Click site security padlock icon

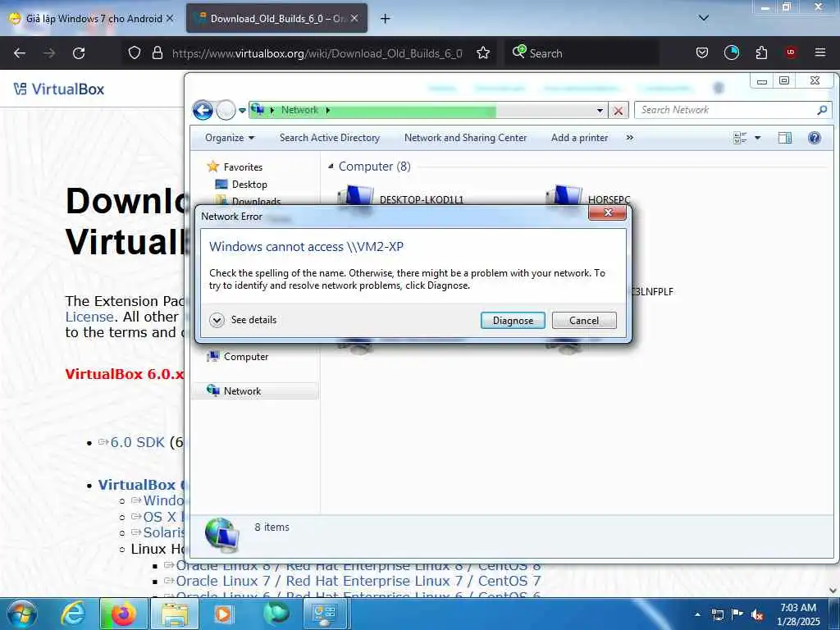click(x=157, y=53)
